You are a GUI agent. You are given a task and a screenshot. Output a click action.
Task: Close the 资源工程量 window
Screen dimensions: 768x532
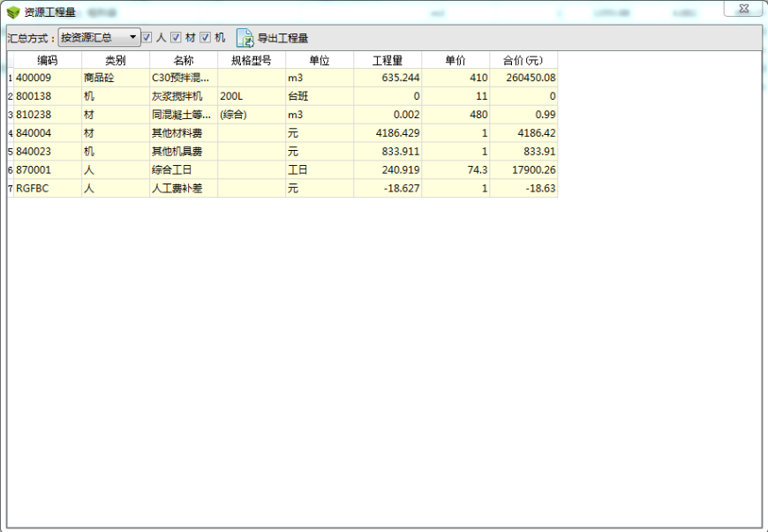[743, 8]
